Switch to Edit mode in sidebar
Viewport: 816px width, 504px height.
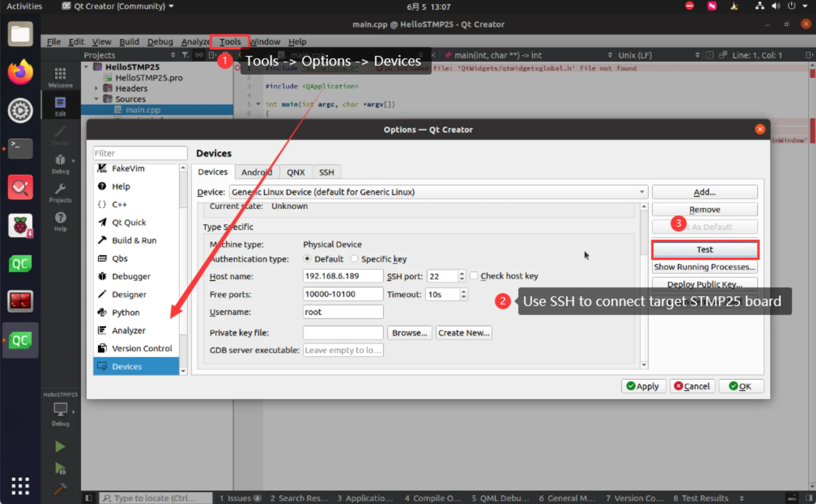click(60, 106)
